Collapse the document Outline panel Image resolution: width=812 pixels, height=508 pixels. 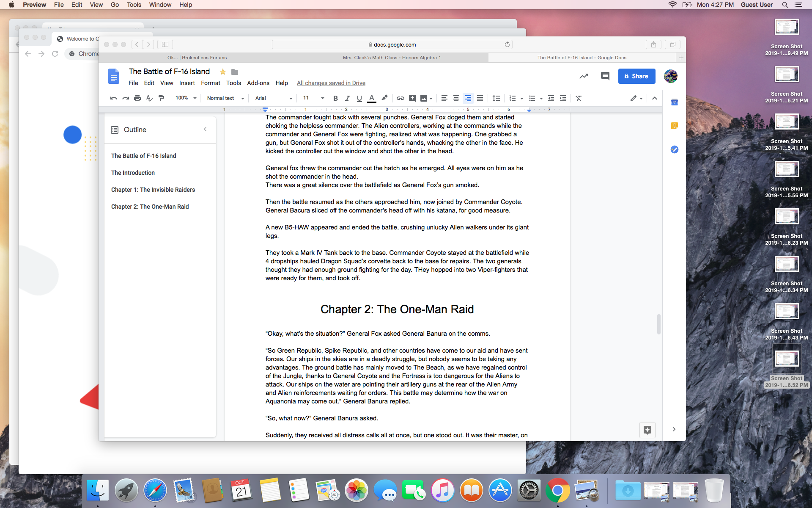pyautogui.click(x=205, y=130)
